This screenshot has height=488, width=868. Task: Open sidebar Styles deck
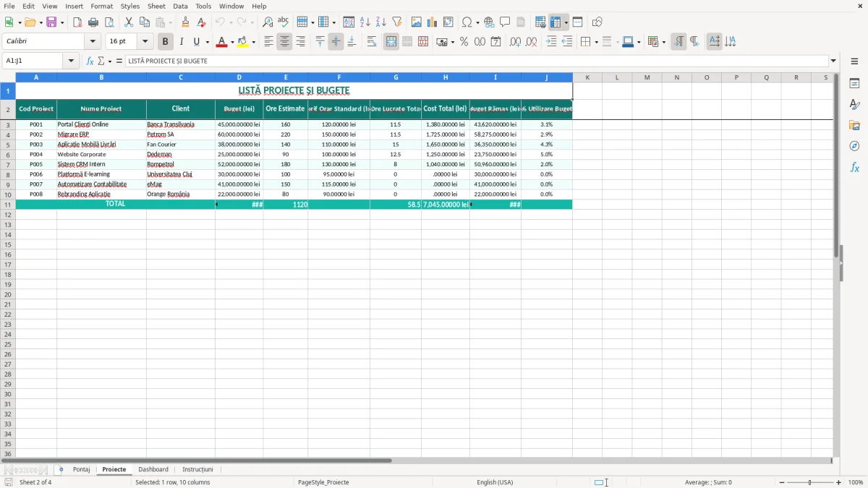click(854, 104)
